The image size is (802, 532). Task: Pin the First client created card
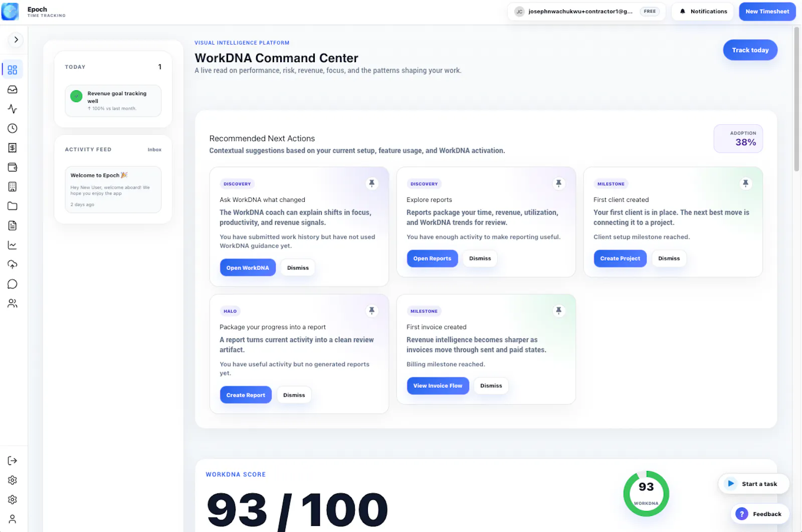(746, 183)
